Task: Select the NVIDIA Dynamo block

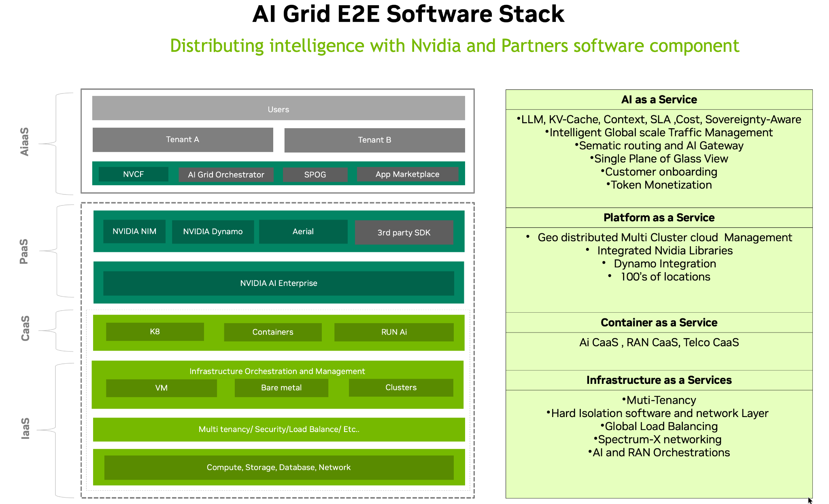Action: pos(213,231)
